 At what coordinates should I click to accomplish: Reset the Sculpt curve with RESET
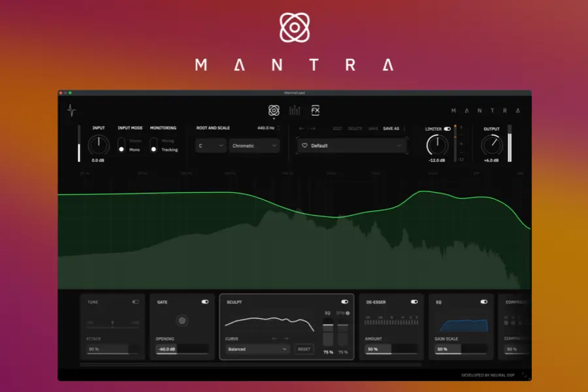tap(303, 348)
